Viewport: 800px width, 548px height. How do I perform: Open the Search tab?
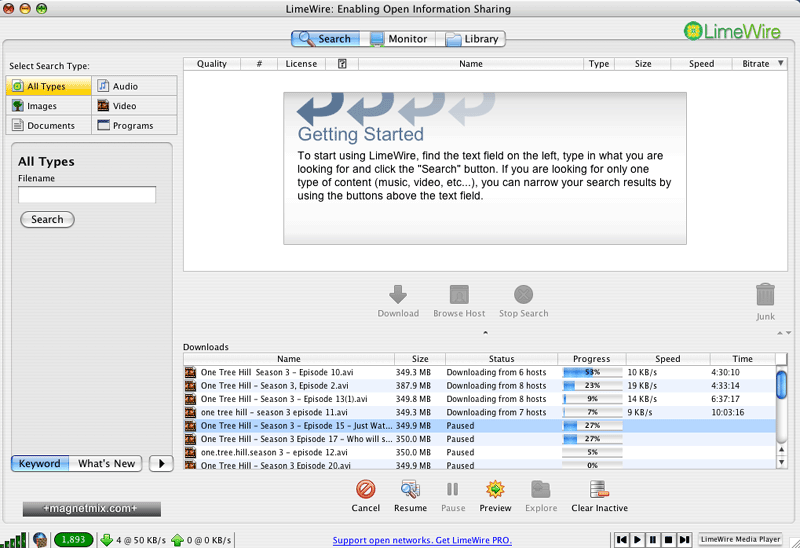pos(326,39)
